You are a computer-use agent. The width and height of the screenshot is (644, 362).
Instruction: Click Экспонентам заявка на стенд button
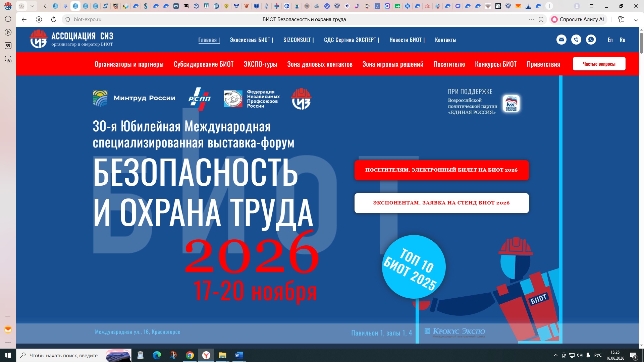click(x=441, y=203)
